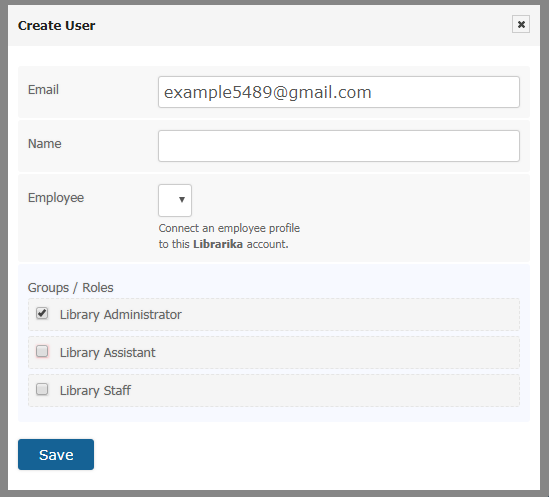Click the Library Assistant label
Viewport: 549px width, 497px height.
107,352
